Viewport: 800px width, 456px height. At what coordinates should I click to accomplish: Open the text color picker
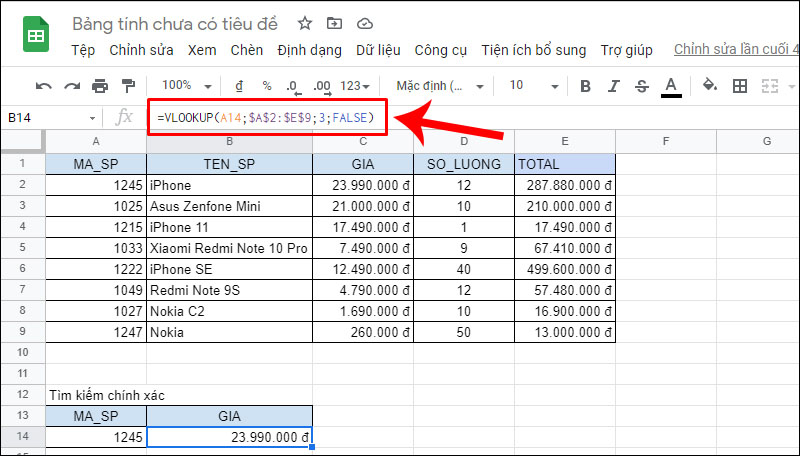tap(671, 86)
